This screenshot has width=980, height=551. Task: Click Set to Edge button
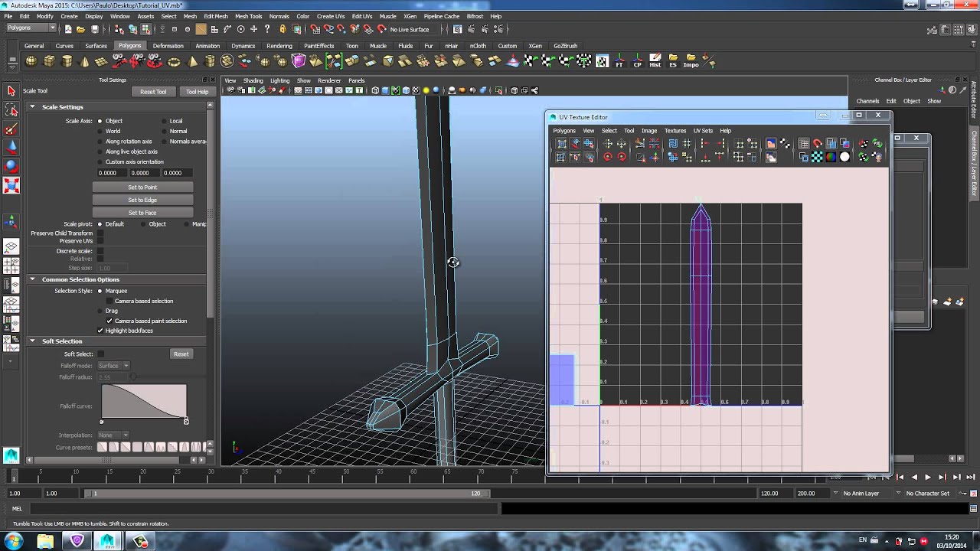tap(142, 200)
